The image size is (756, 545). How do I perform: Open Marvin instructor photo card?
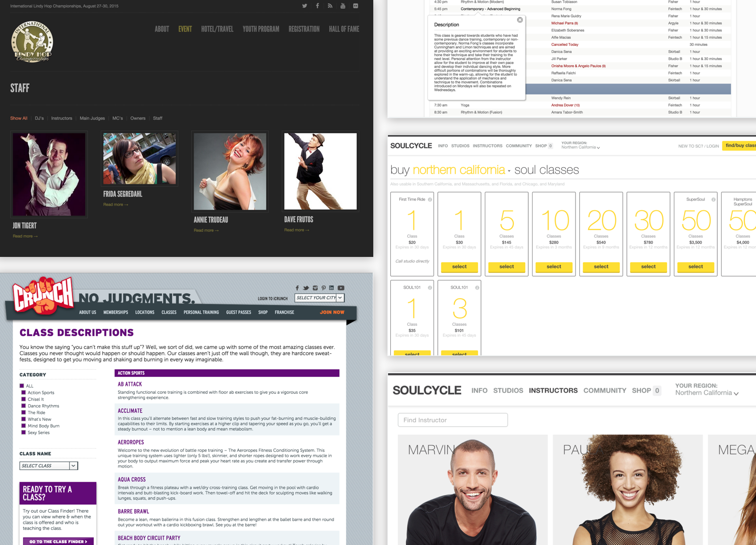472,490
